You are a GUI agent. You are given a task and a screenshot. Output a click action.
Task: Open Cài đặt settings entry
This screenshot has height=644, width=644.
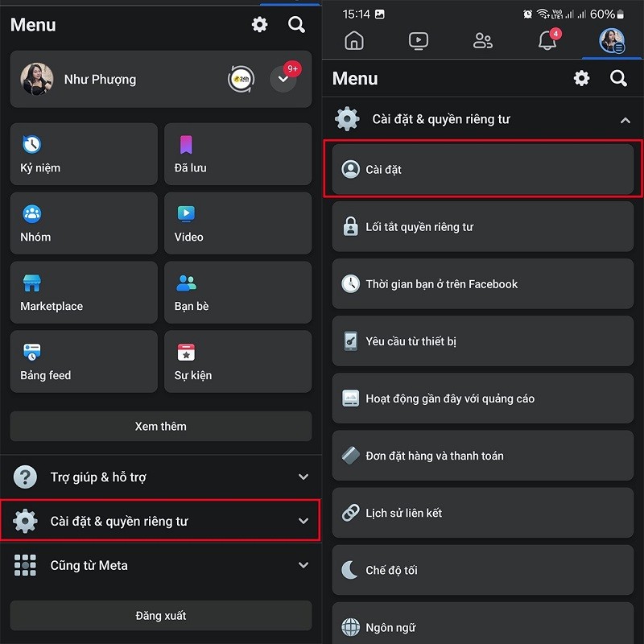[482, 168]
